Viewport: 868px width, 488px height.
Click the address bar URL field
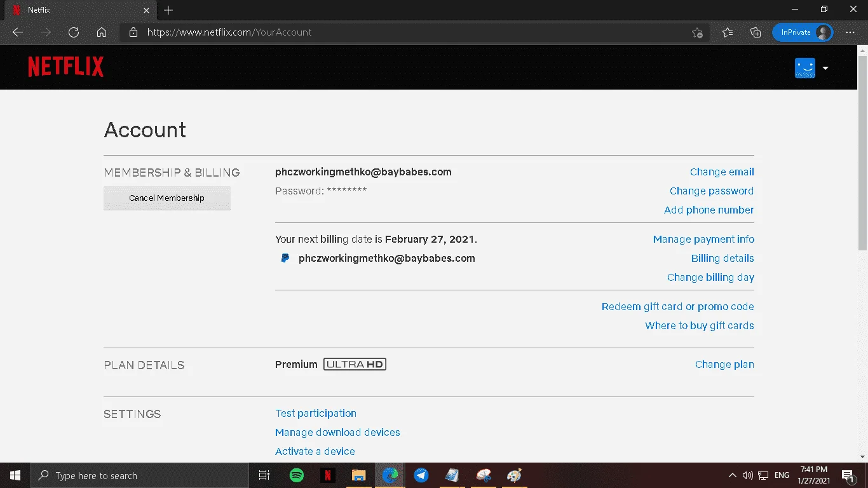click(413, 32)
